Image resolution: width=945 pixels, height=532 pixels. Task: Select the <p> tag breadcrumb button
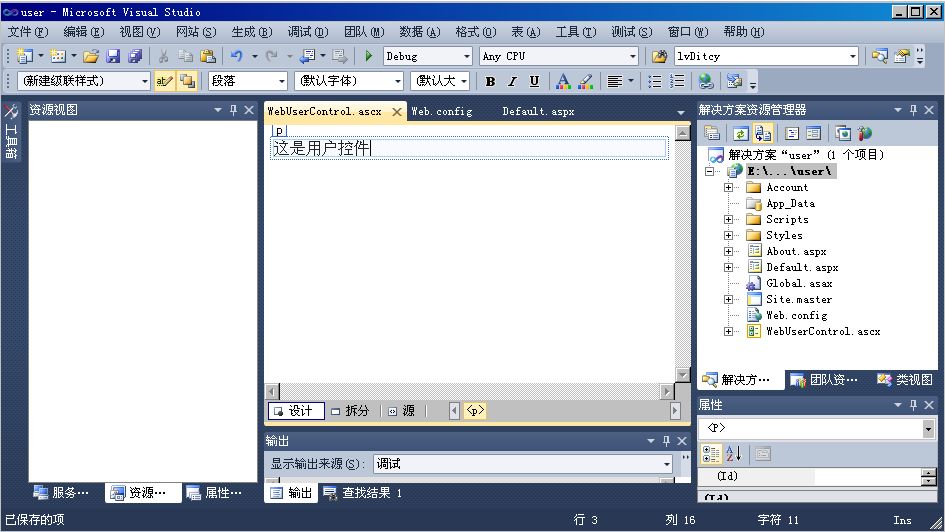[475, 411]
